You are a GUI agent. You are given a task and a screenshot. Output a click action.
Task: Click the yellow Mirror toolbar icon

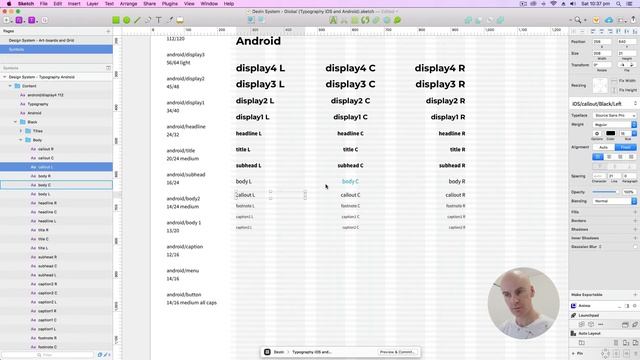click(596, 20)
